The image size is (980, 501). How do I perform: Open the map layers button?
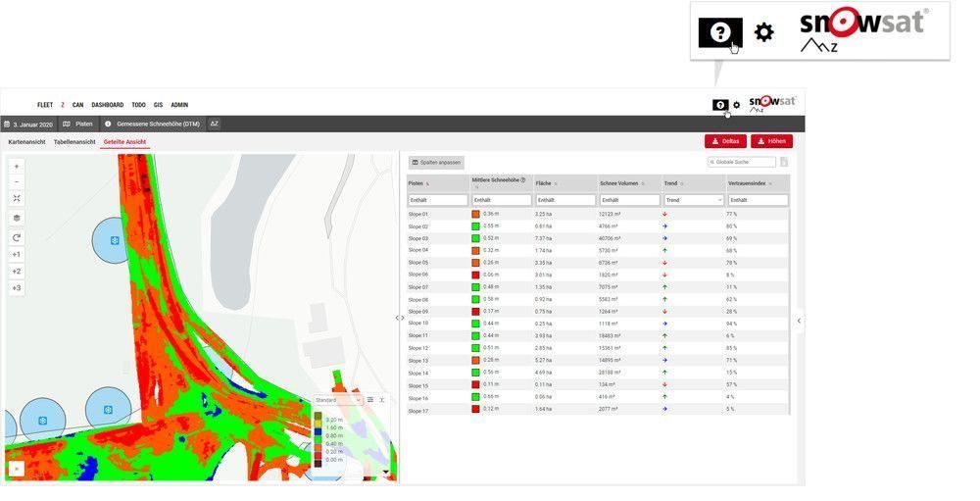[x=17, y=218]
